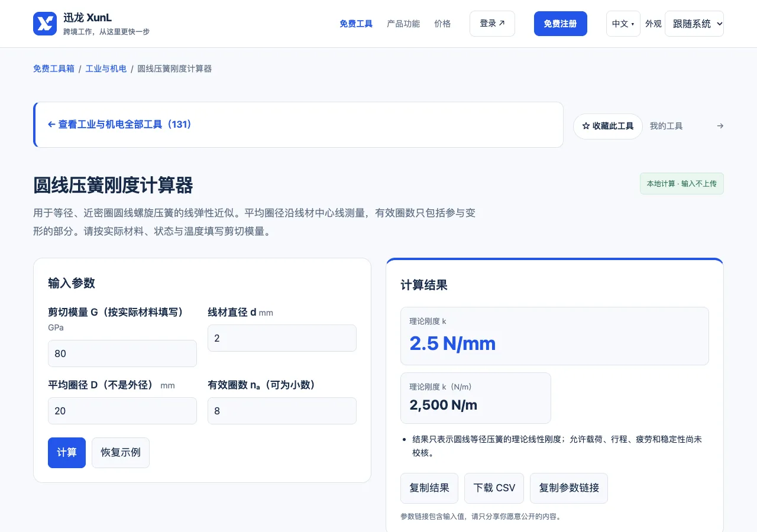
Task: Click the 圆线压簧刚度计算器 breadcrumb text
Action: 174,69
